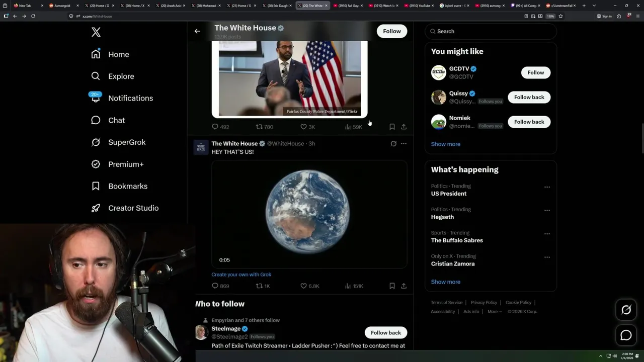Open more options for Cristian Zamora trend

pos(547,257)
